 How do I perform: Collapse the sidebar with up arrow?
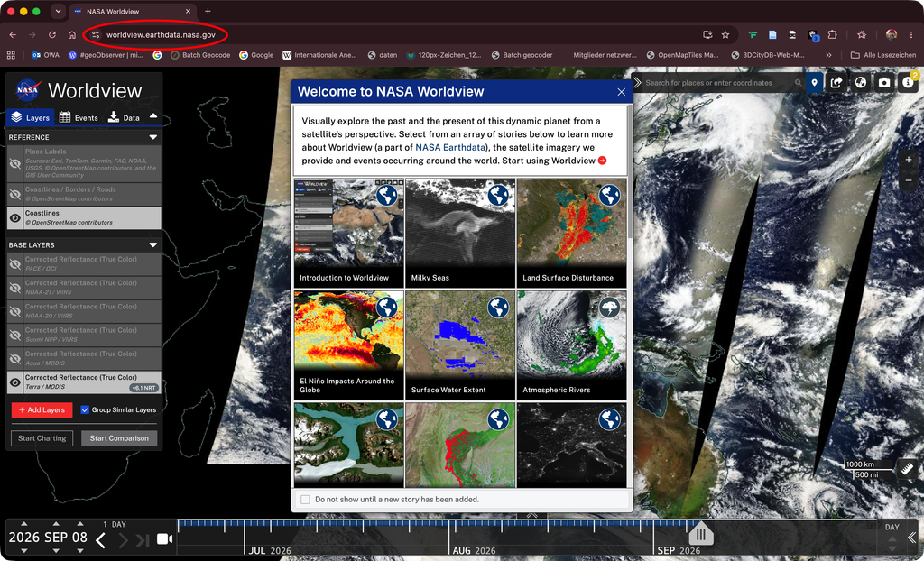153,116
